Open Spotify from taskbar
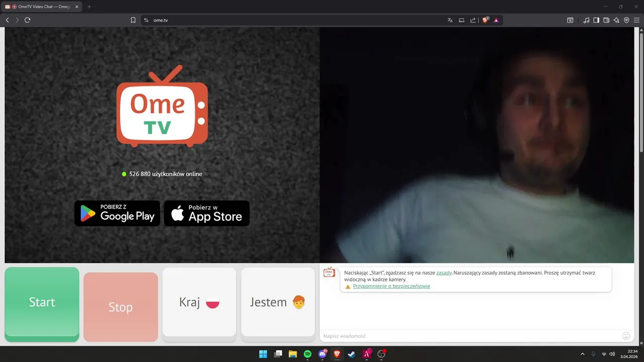This screenshot has height=362, width=644. [307, 354]
